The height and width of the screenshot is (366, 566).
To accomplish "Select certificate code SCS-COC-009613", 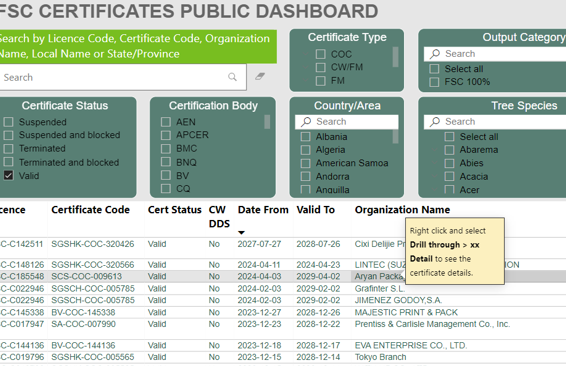I will 87,276.
